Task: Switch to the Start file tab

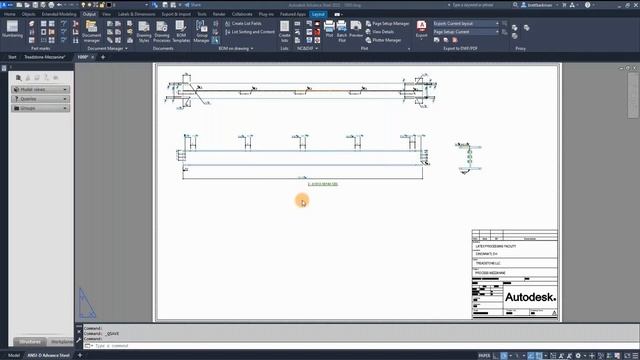Action: tap(12, 57)
